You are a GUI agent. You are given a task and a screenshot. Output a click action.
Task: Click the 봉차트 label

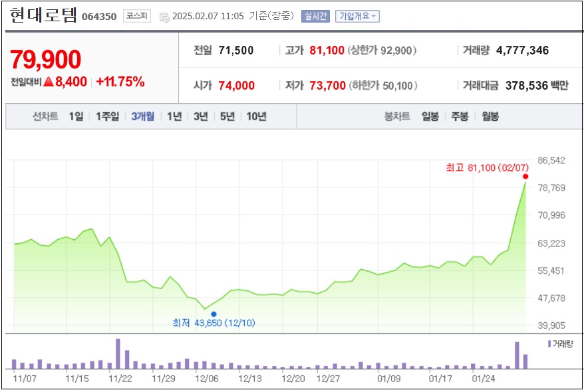pyautogui.click(x=397, y=116)
